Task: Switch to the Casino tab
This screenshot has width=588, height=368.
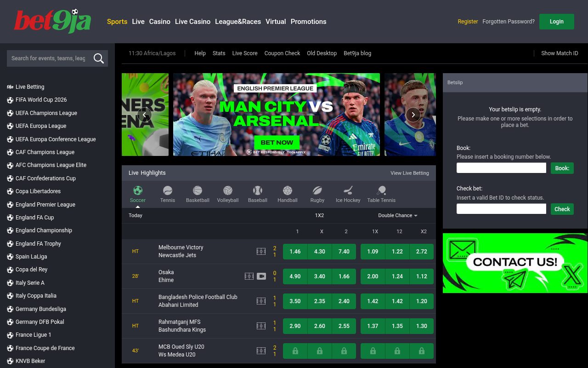Action: pyautogui.click(x=159, y=22)
